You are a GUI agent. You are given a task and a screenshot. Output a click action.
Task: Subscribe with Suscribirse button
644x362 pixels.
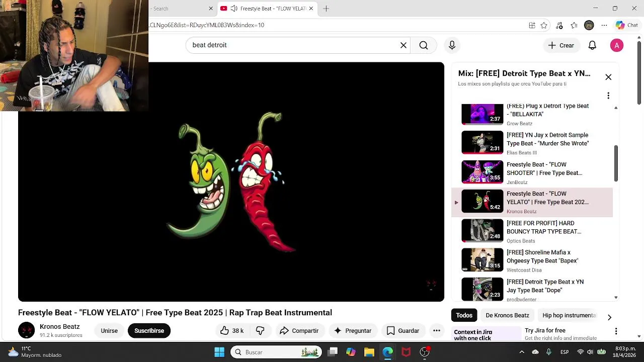(x=149, y=330)
